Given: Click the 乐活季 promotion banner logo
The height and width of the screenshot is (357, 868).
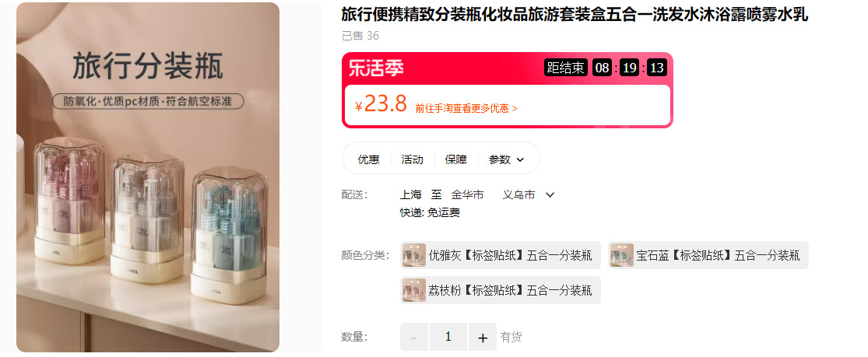Looking at the screenshot, I should click(x=376, y=68).
